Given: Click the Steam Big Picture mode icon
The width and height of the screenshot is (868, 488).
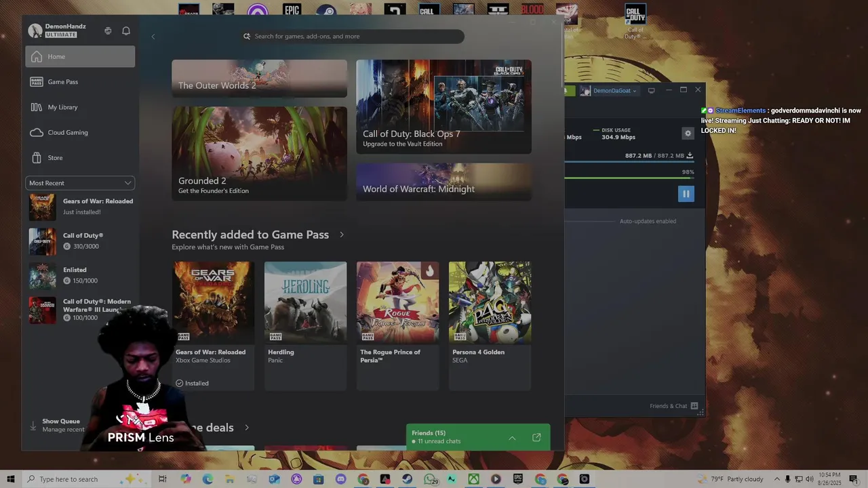Looking at the screenshot, I should 651,90.
